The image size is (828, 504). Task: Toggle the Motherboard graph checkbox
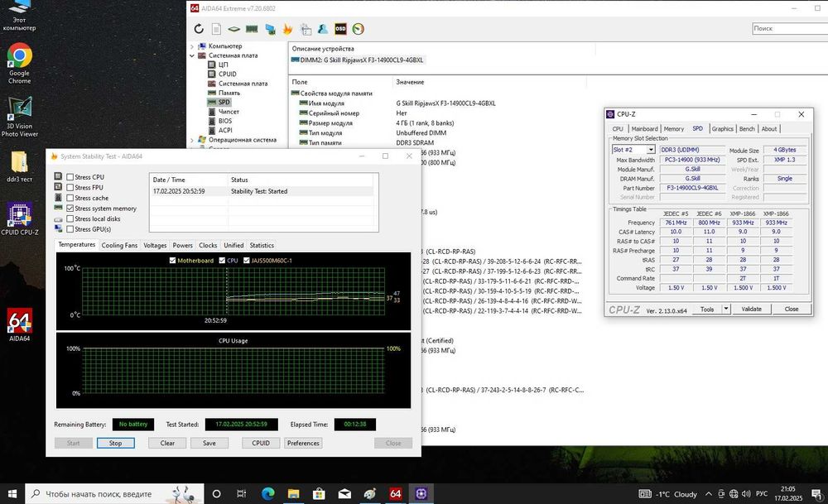(173, 260)
